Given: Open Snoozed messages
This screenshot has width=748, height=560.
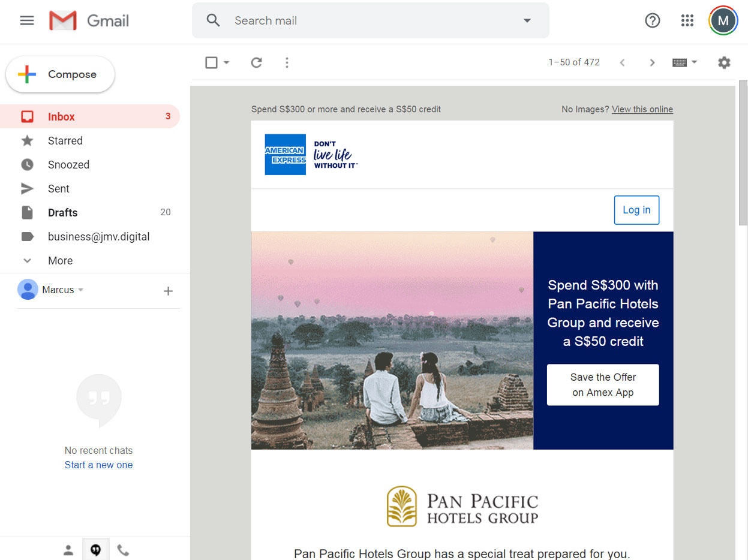Looking at the screenshot, I should tap(90, 164).
